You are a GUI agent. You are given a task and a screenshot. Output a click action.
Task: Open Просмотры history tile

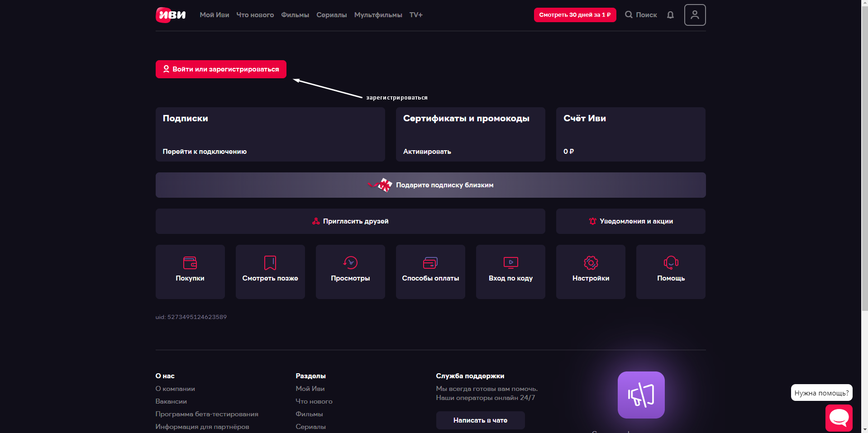click(350, 271)
